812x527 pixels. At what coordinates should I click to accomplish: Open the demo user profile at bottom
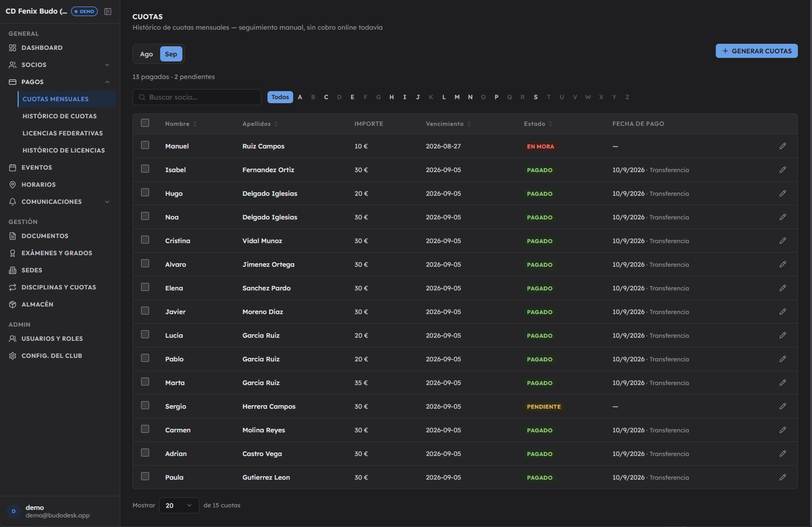tap(60, 511)
